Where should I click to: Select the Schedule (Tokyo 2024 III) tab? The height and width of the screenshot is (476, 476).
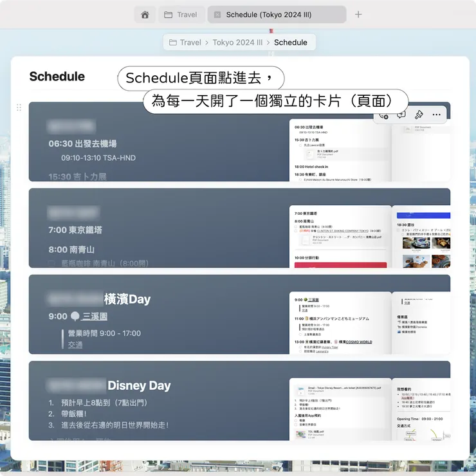277,15
